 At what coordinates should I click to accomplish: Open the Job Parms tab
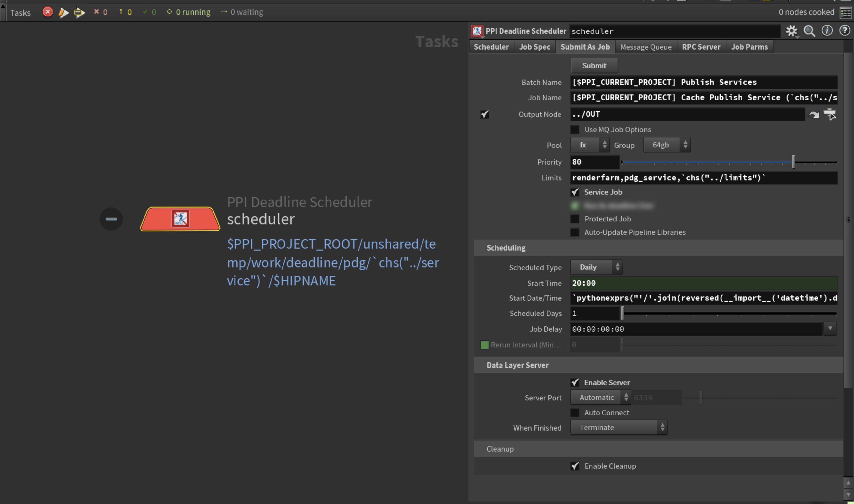pyautogui.click(x=749, y=47)
